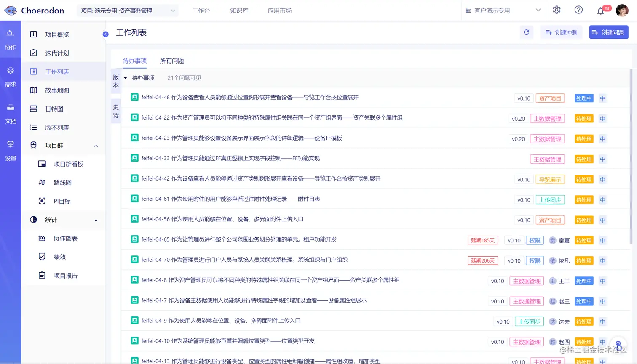Open issue feifei-04-65 租户功能开发

click(239, 239)
